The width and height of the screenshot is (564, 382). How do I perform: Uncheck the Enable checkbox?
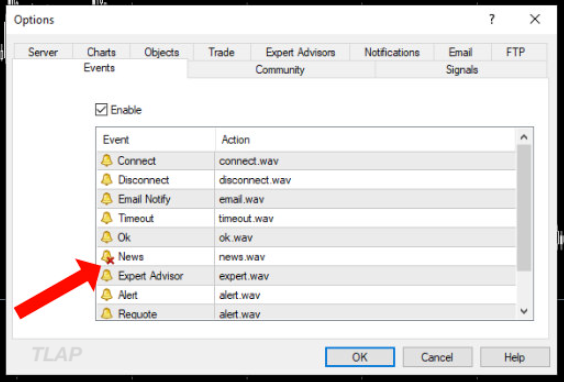101,110
